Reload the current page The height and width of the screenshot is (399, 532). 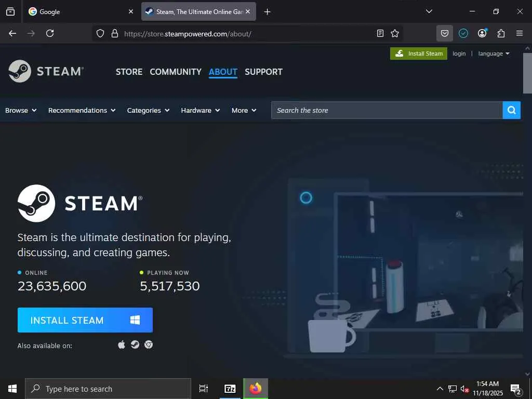pos(50,33)
